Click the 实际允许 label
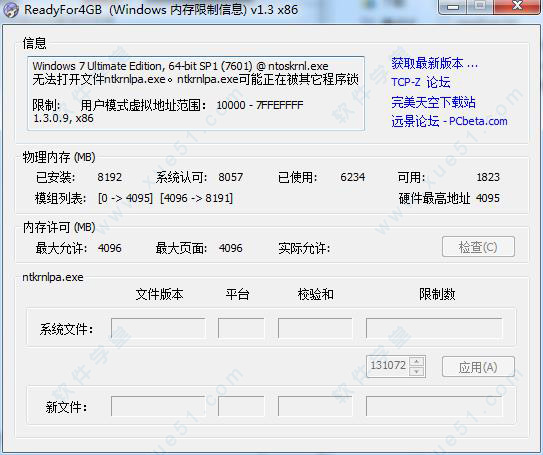 (304, 248)
